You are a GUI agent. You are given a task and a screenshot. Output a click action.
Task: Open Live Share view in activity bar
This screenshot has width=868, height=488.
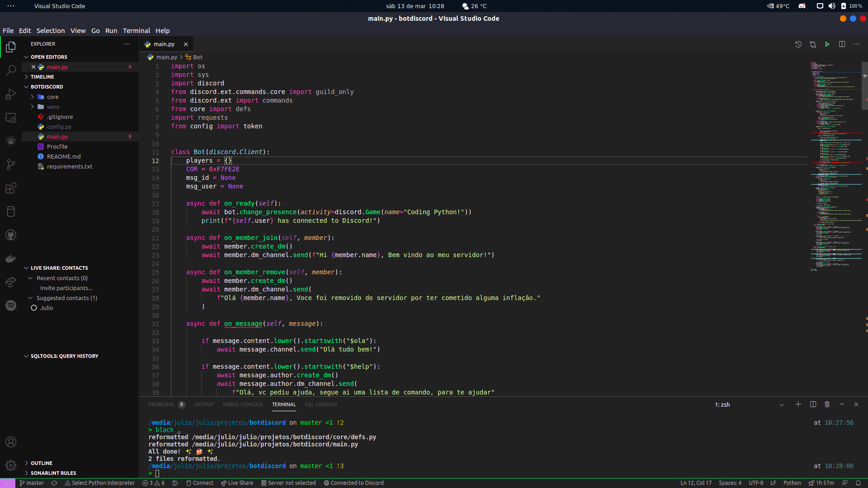click(x=11, y=282)
